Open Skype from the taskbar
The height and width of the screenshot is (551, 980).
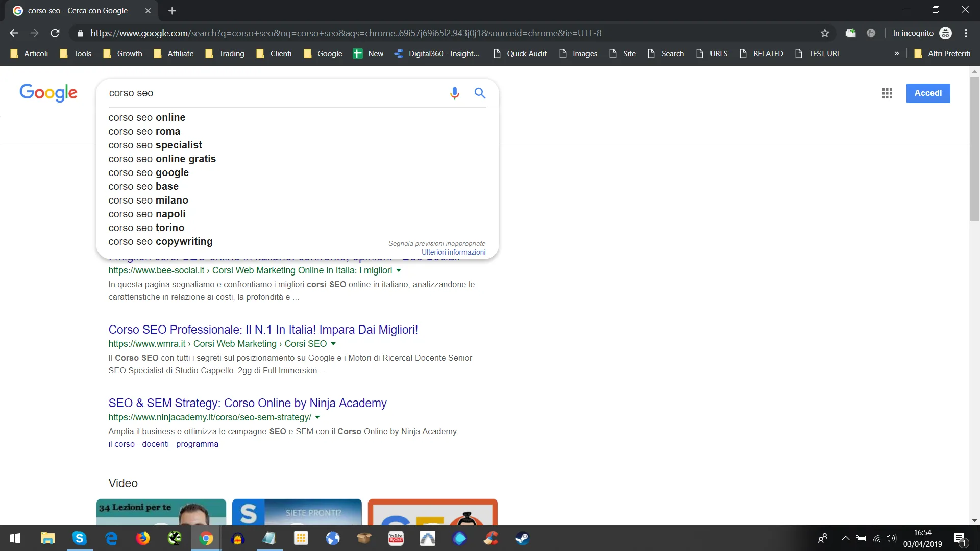pyautogui.click(x=79, y=538)
